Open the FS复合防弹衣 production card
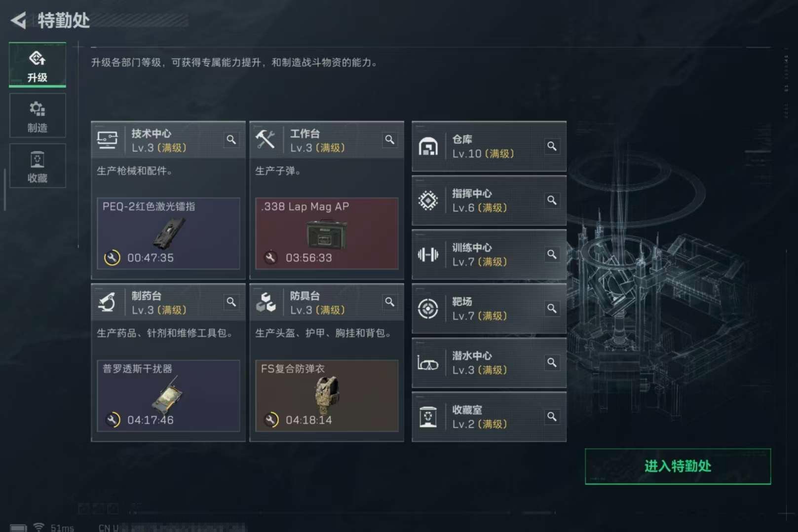This screenshot has height=532, width=798. tap(327, 396)
